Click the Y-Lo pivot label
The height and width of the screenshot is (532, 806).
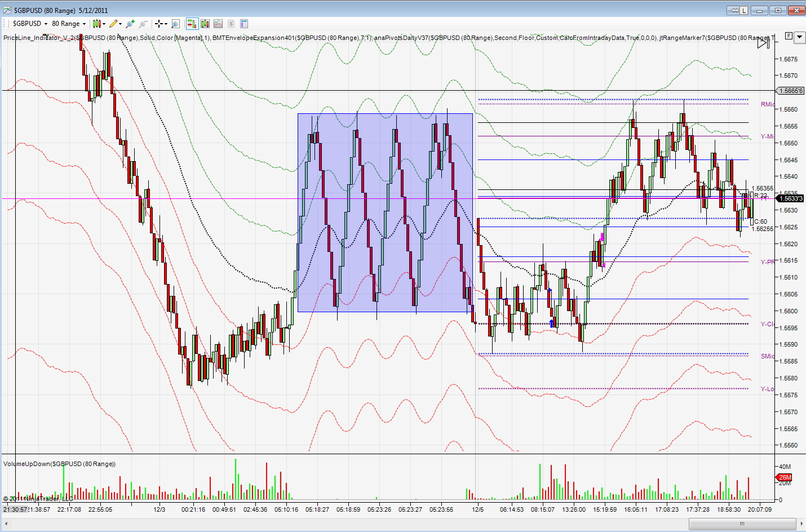pos(767,389)
